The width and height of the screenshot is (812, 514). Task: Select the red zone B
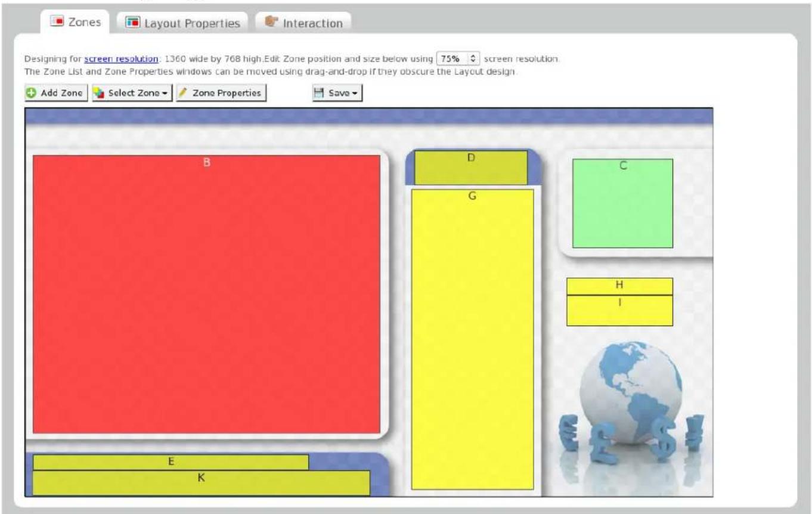206,294
